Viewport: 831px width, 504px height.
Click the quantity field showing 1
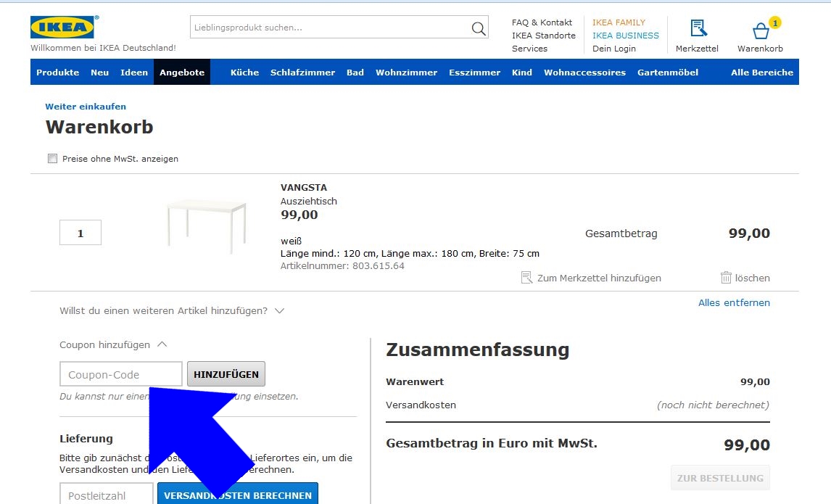pyautogui.click(x=80, y=233)
